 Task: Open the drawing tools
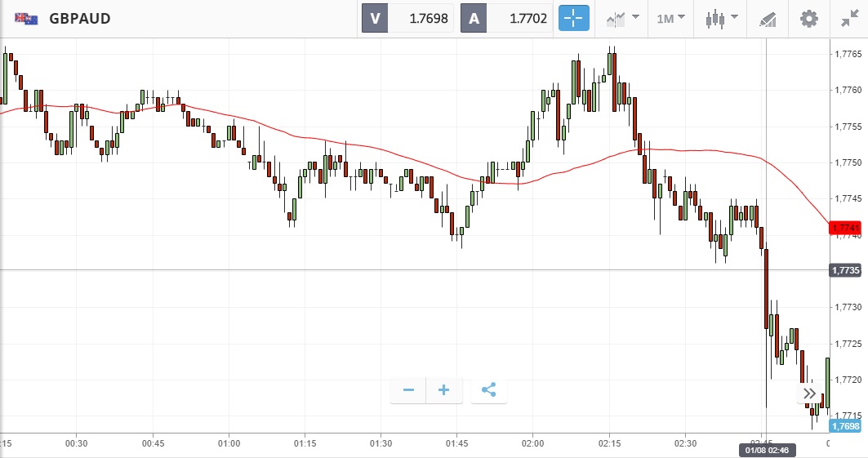tap(768, 18)
